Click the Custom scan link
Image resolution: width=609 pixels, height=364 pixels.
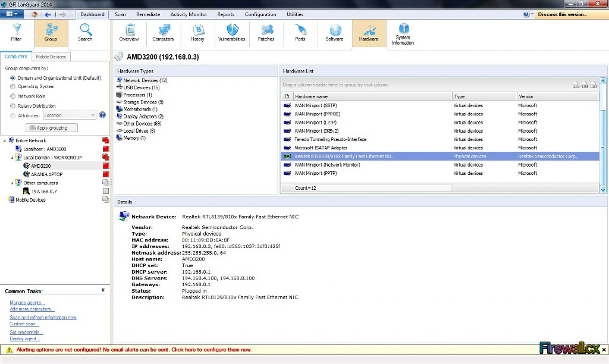click(x=24, y=324)
